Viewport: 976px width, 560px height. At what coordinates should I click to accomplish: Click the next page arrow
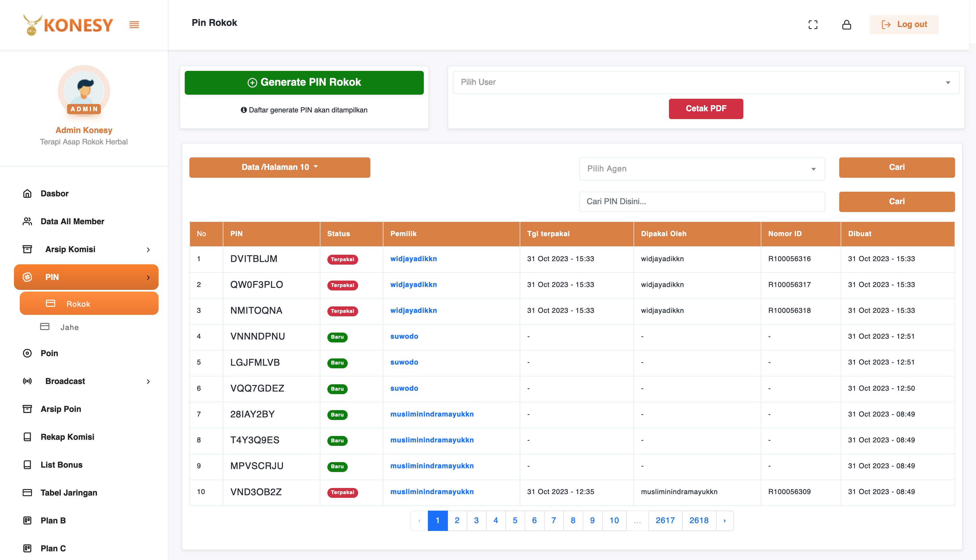pyautogui.click(x=724, y=520)
